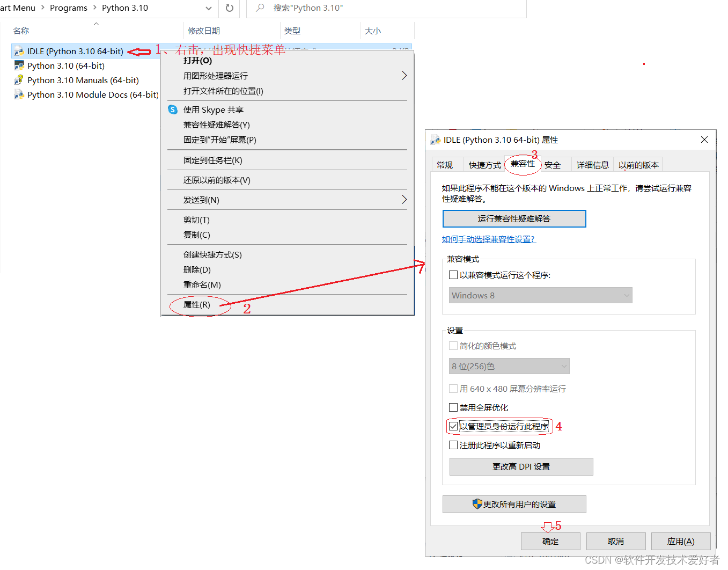Click Python 3.10 in the address breadcrumb
Viewport: 728px width, 570px height.
coord(125,8)
